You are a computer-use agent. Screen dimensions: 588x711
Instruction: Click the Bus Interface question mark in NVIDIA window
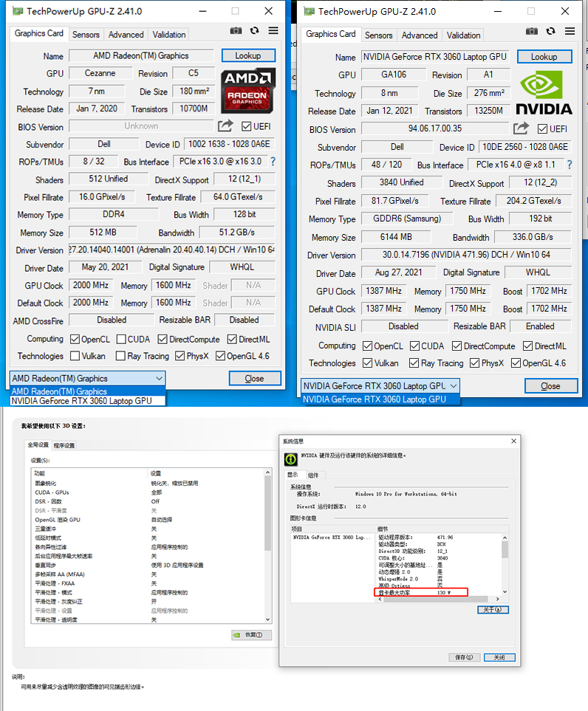click(570, 165)
